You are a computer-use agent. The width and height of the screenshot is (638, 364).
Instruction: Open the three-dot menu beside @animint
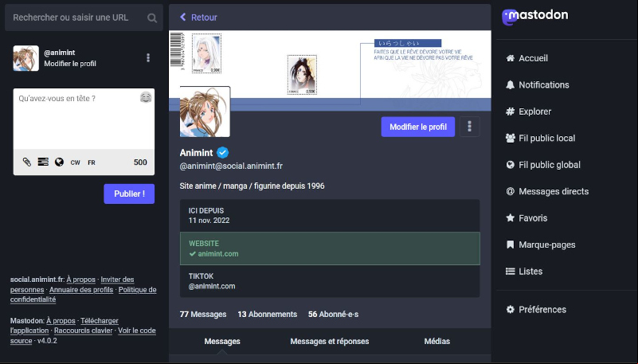148,58
